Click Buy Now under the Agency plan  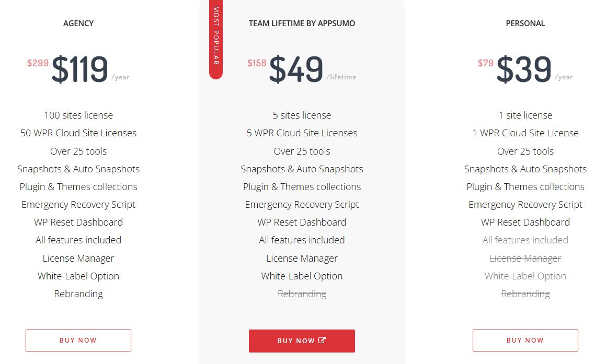point(78,340)
